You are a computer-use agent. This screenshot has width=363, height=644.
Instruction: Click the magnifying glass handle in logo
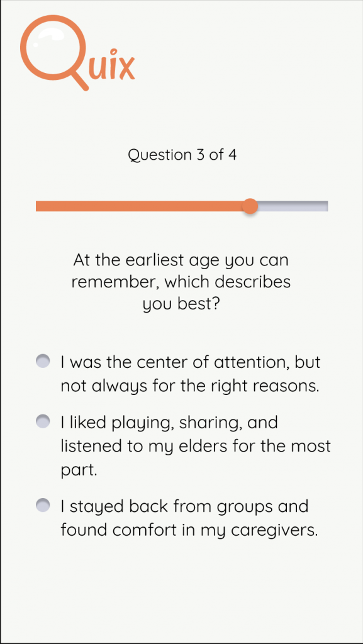pos(80,82)
